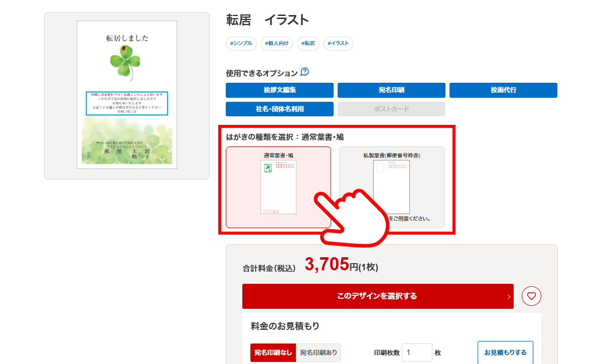Click the disabled ポストカード button
Viewport: 602px width, 364px height.
coord(391,109)
